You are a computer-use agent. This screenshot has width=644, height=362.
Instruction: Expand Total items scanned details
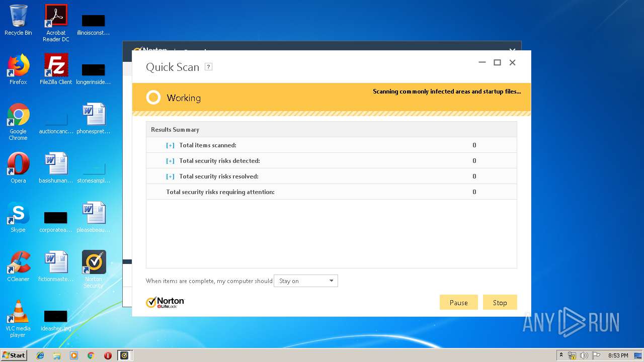pos(170,145)
